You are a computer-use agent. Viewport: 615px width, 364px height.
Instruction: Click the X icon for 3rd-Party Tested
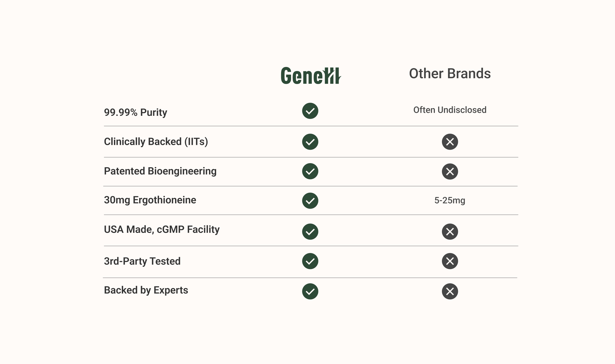tap(450, 261)
